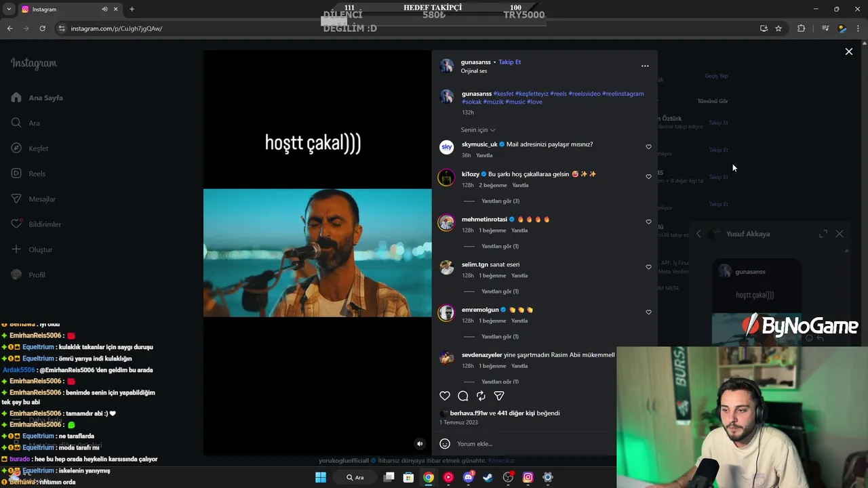Image resolution: width=868 pixels, height=488 pixels.
Task: View the 441 others who liked
Action: [516, 413]
